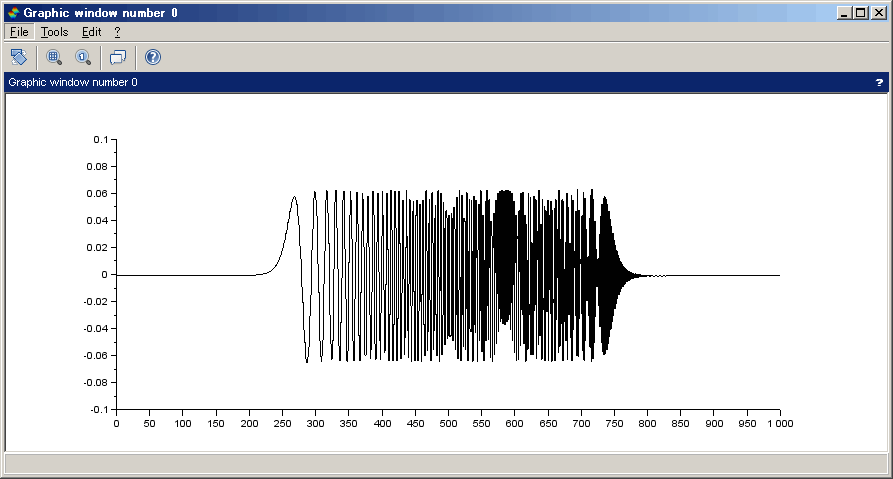Click x-axis label 650
Viewport: 893px width, 479px height.
[548, 424]
